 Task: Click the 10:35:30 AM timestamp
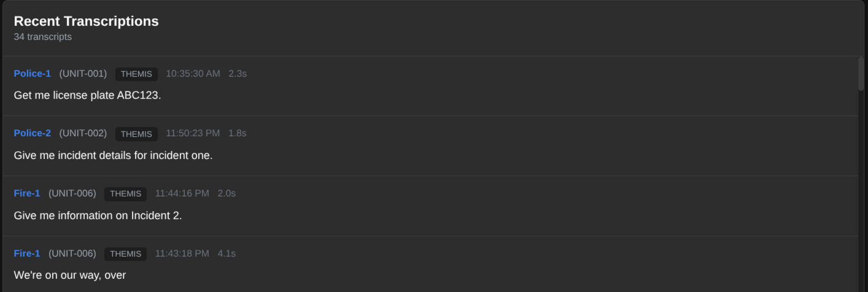193,74
